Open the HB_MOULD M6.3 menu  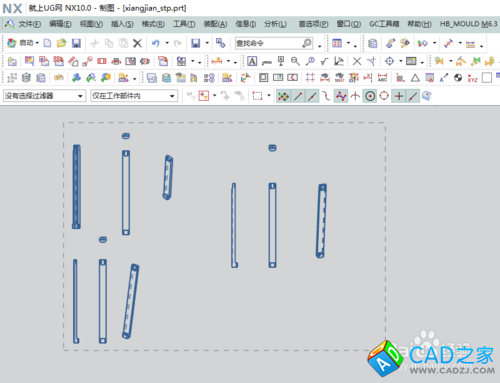point(468,24)
